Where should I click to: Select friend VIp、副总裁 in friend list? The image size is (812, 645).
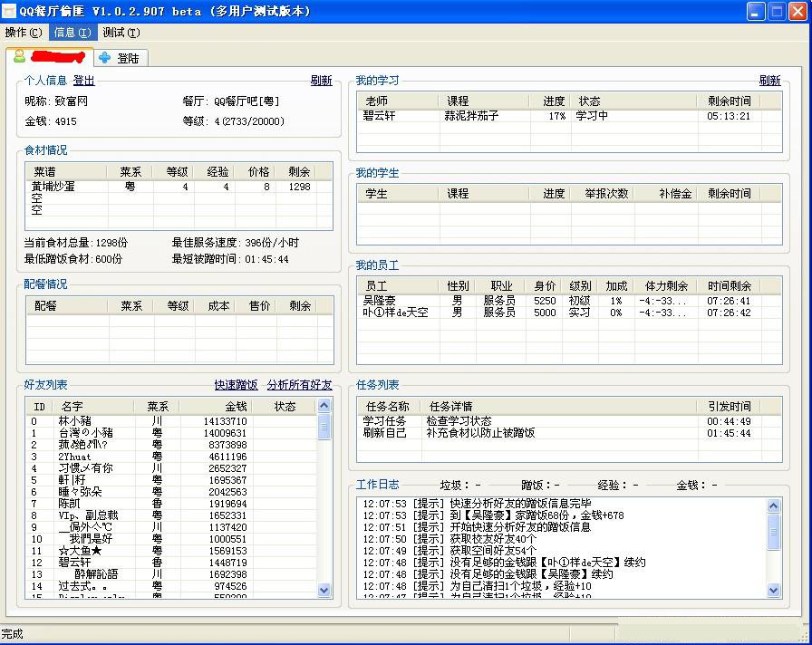[x=171, y=515]
